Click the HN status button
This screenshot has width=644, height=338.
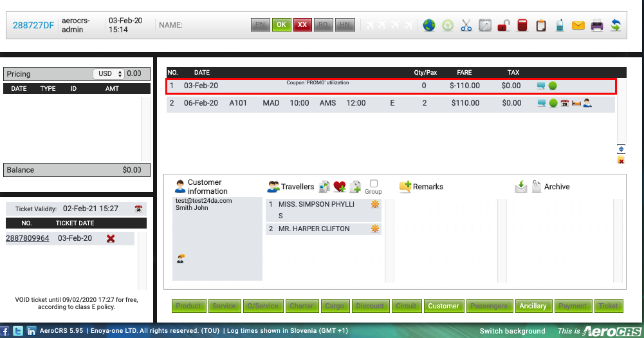tap(345, 24)
